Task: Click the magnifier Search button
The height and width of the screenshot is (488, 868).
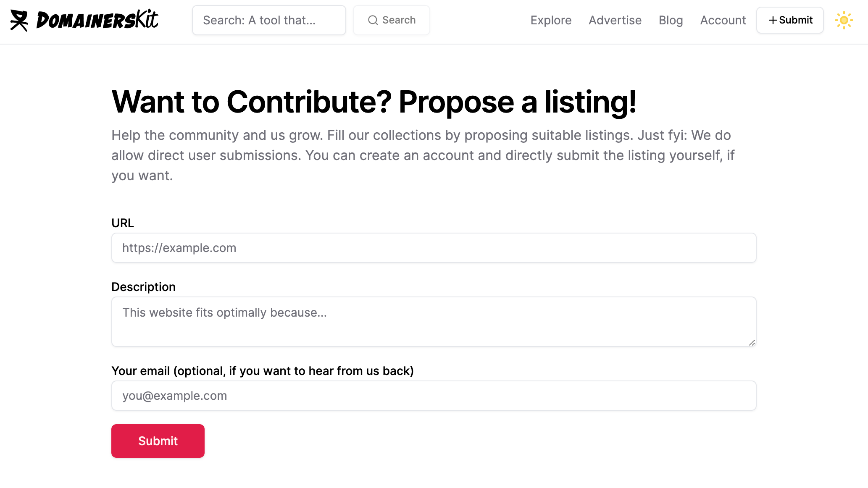Action: 392,20
